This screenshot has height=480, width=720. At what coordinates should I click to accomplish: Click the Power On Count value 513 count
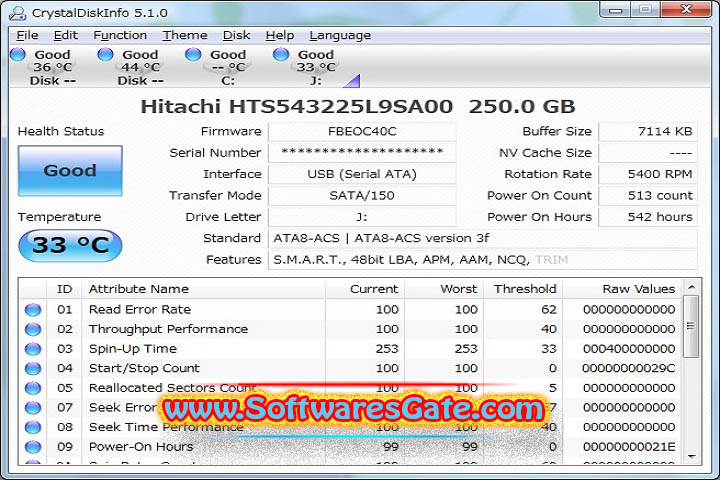pos(648,195)
